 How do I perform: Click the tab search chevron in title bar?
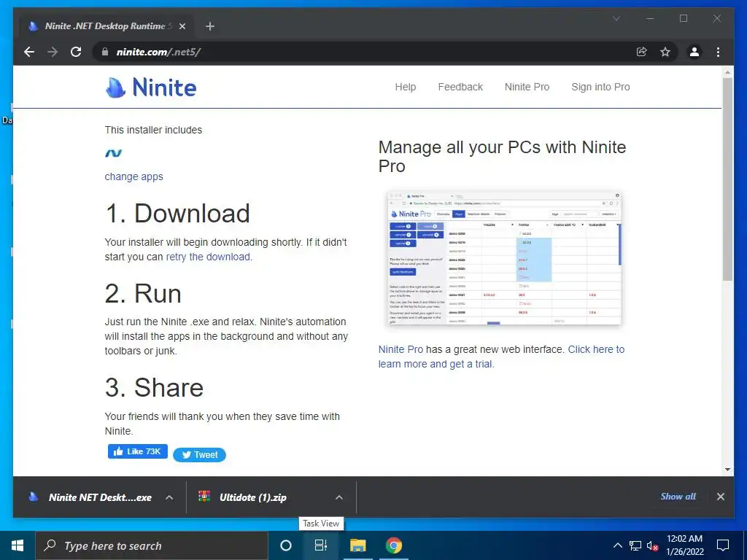pos(616,18)
